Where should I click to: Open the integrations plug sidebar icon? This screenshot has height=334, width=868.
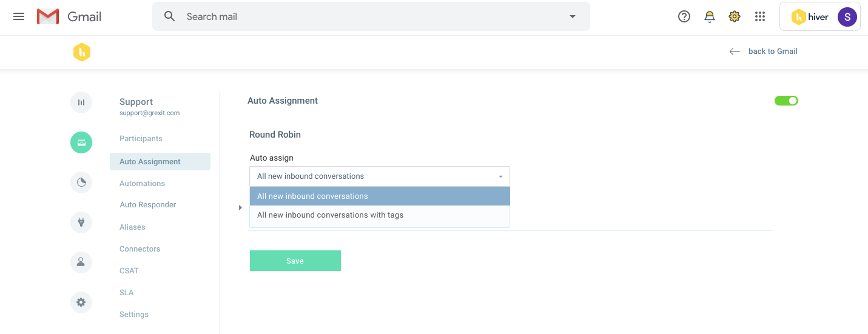[x=81, y=222]
